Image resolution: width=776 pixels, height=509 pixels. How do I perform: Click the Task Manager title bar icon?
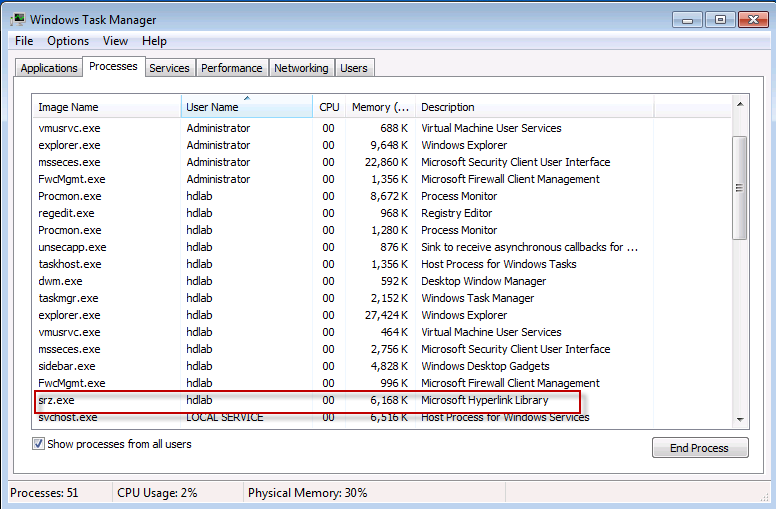(17, 19)
